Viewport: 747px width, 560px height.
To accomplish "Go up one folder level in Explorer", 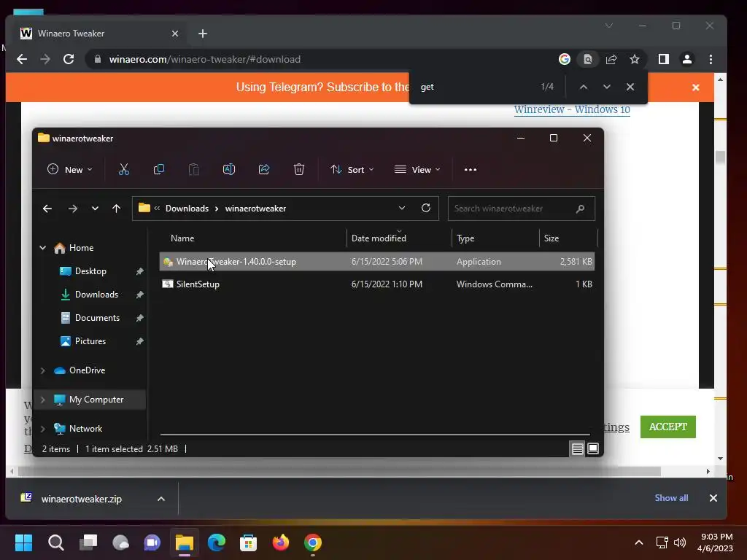I will coord(116,209).
